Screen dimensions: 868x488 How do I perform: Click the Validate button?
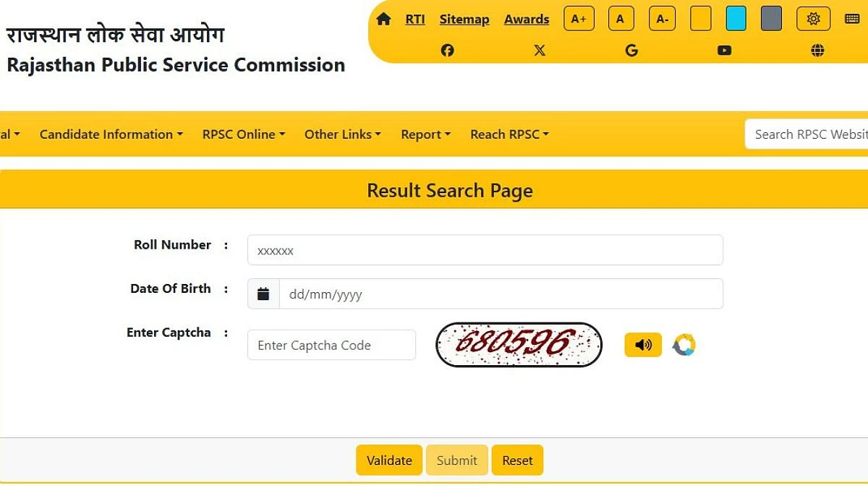pos(389,461)
